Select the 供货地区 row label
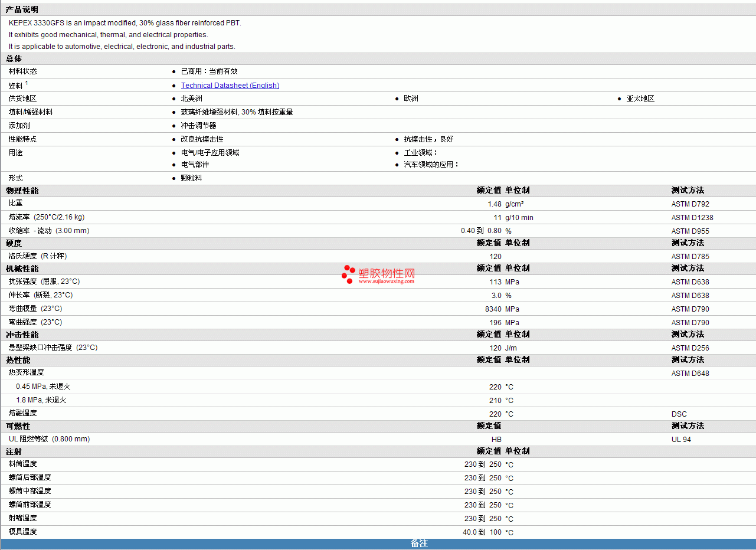Screen dimensions: 756x550 click(22, 99)
